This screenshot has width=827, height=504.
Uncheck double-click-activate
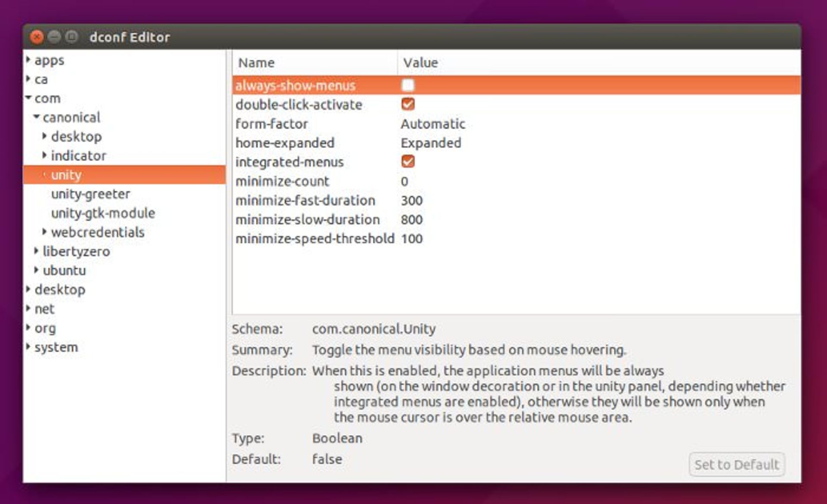point(407,104)
